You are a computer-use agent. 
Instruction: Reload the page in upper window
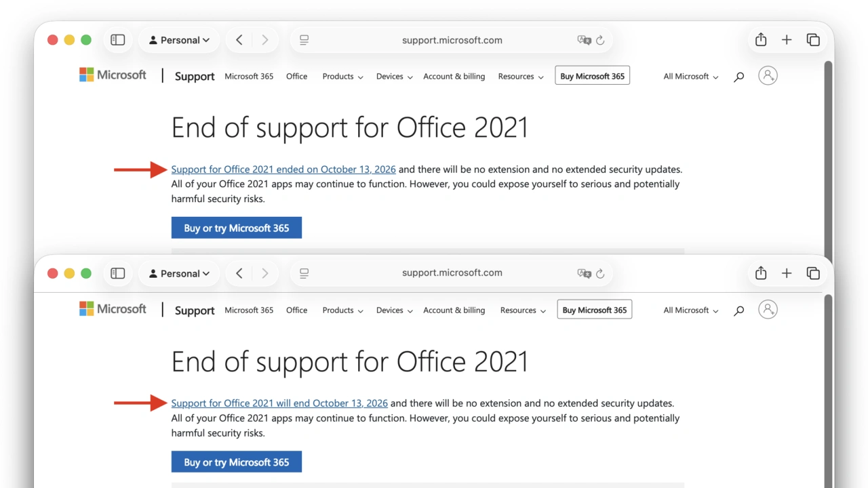[600, 40]
